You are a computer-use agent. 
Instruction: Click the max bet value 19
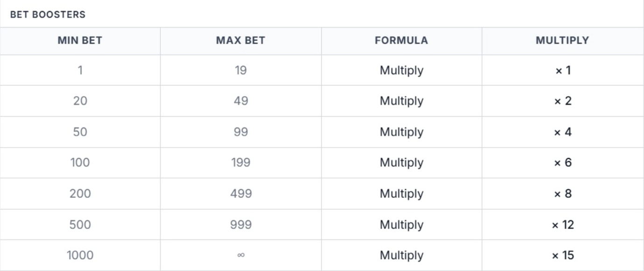(x=241, y=71)
